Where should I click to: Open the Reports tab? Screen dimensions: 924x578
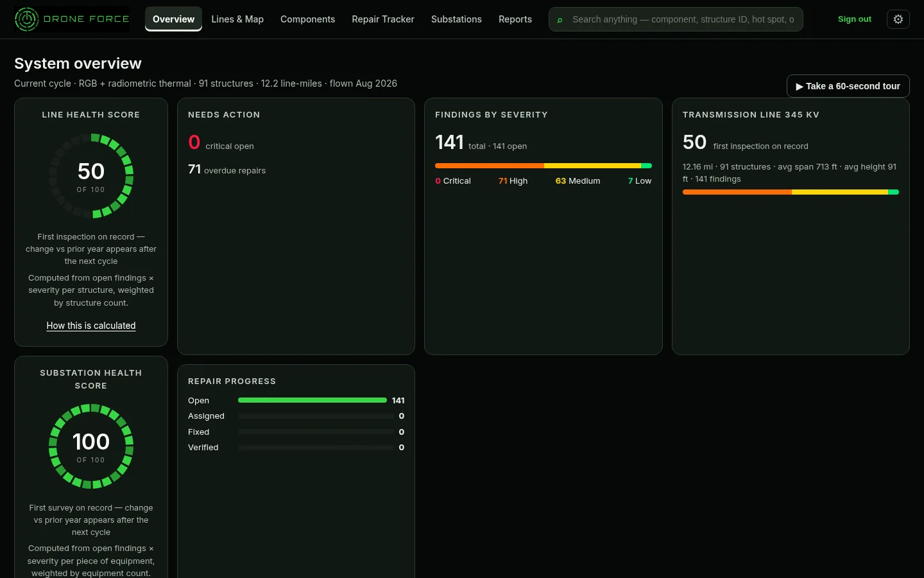click(x=515, y=19)
